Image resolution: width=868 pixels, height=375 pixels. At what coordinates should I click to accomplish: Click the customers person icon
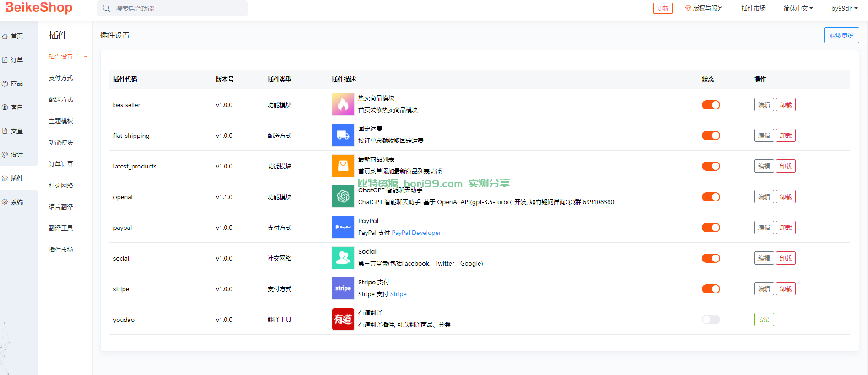tap(5, 107)
